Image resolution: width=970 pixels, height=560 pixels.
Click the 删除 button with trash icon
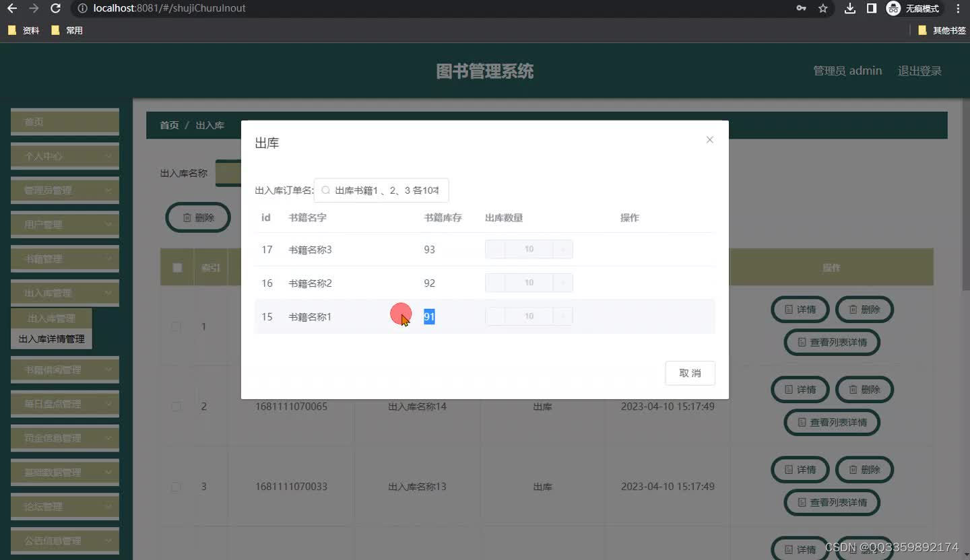tap(198, 217)
